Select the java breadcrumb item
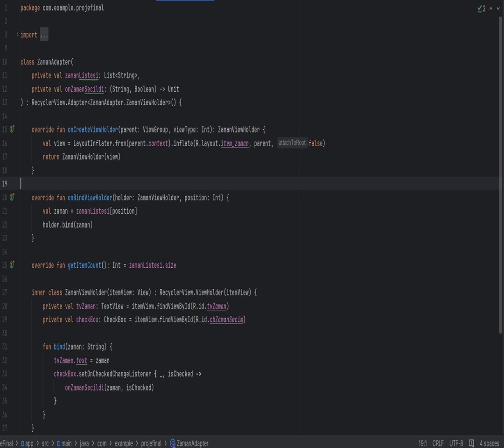Image resolution: width=504 pixels, height=448 pixels. [84, 443]
